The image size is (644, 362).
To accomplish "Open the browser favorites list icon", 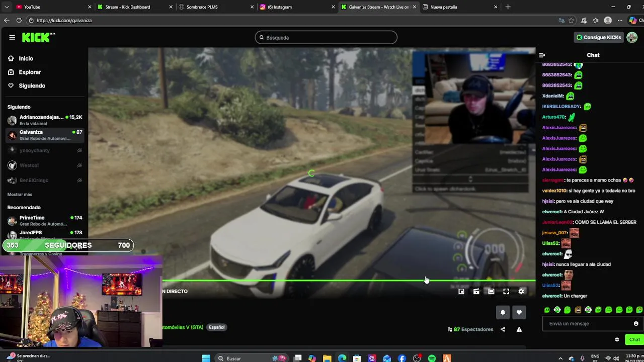I will [596, 21].
